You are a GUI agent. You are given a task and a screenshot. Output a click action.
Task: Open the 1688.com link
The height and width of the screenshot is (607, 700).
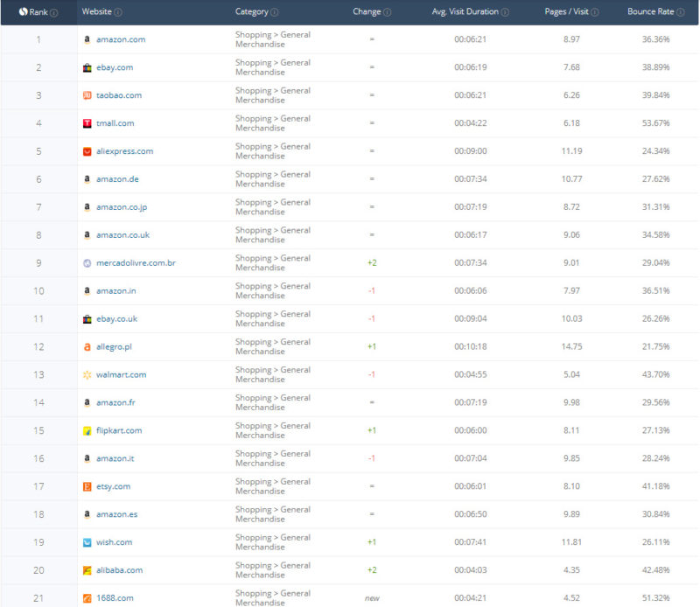(115, 598)
